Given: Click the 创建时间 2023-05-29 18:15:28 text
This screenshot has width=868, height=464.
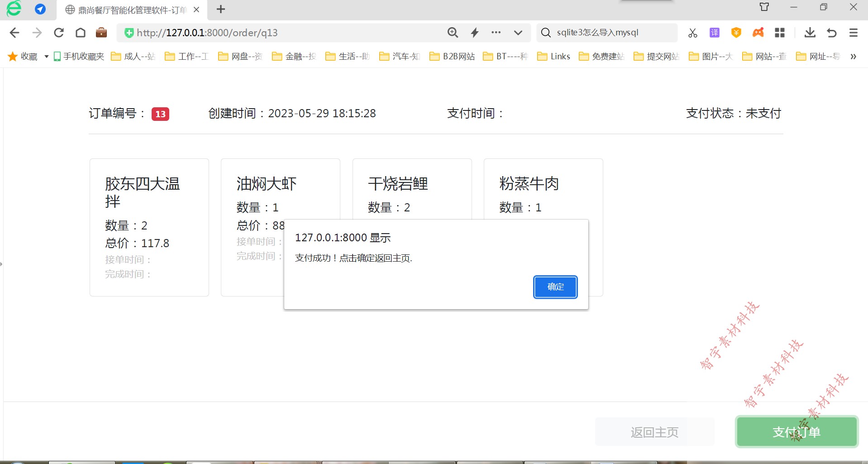Looking at the screenshot, I should (292, 113).
